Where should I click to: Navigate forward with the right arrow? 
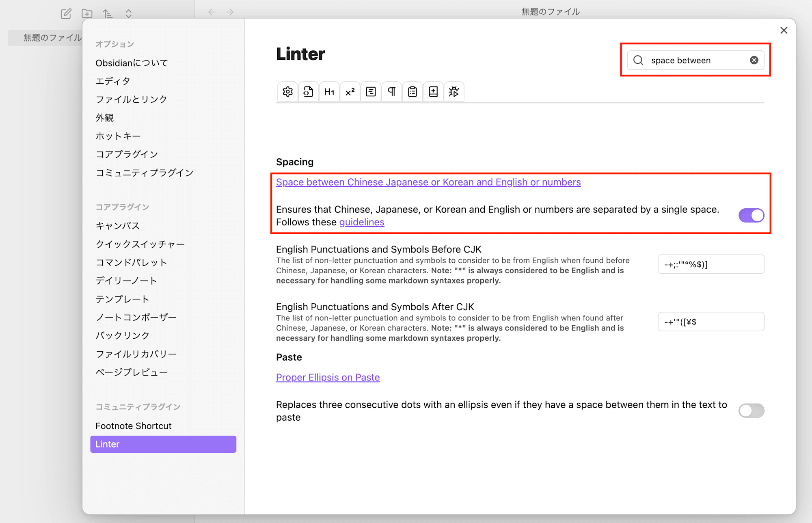230,12
